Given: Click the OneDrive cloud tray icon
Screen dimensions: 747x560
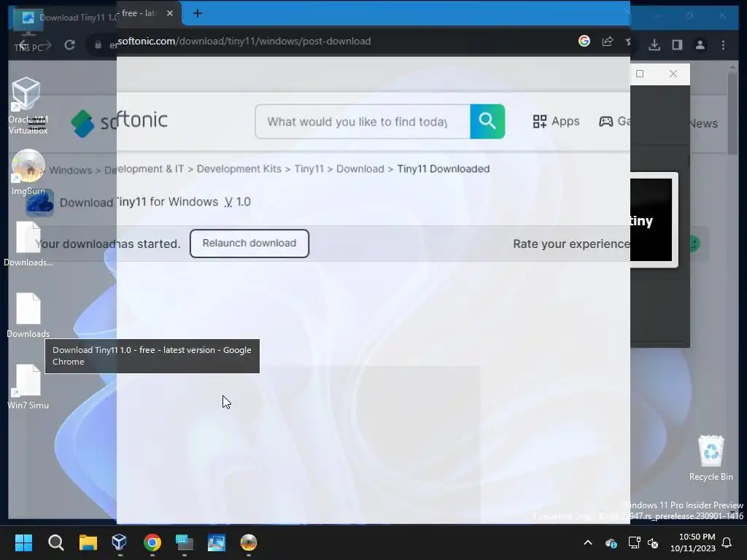Looking at the screenshot, I should [x=611, y=542].
